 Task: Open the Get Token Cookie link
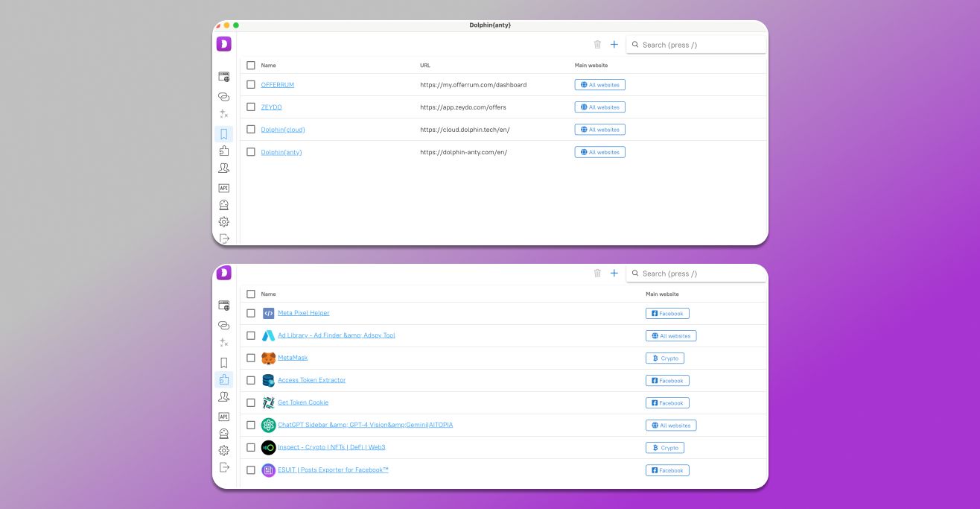303,402
